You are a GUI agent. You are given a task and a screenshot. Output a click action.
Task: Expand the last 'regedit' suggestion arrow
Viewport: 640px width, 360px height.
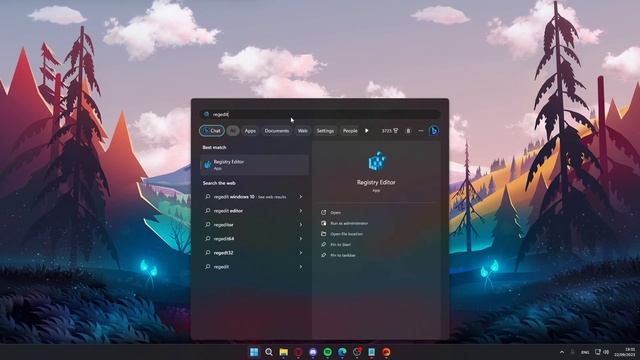301,267
